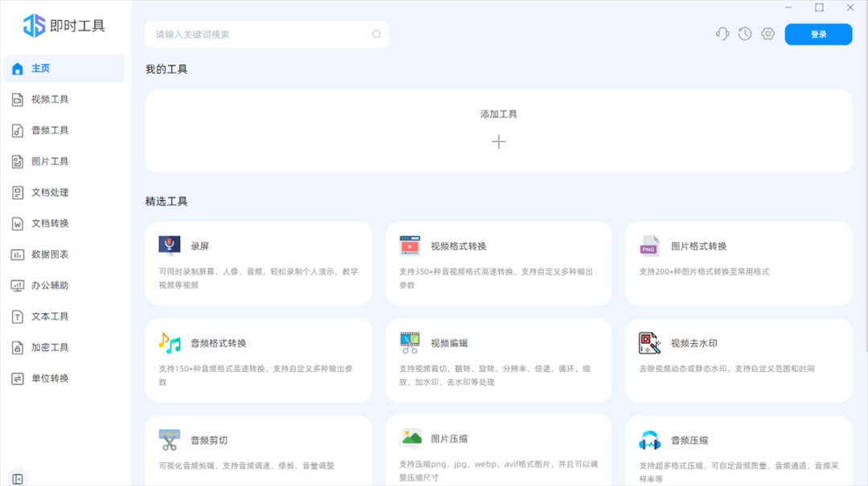Open the 音频压缩 headphones tool icon
Screen dimensions: 868x486
649,439
